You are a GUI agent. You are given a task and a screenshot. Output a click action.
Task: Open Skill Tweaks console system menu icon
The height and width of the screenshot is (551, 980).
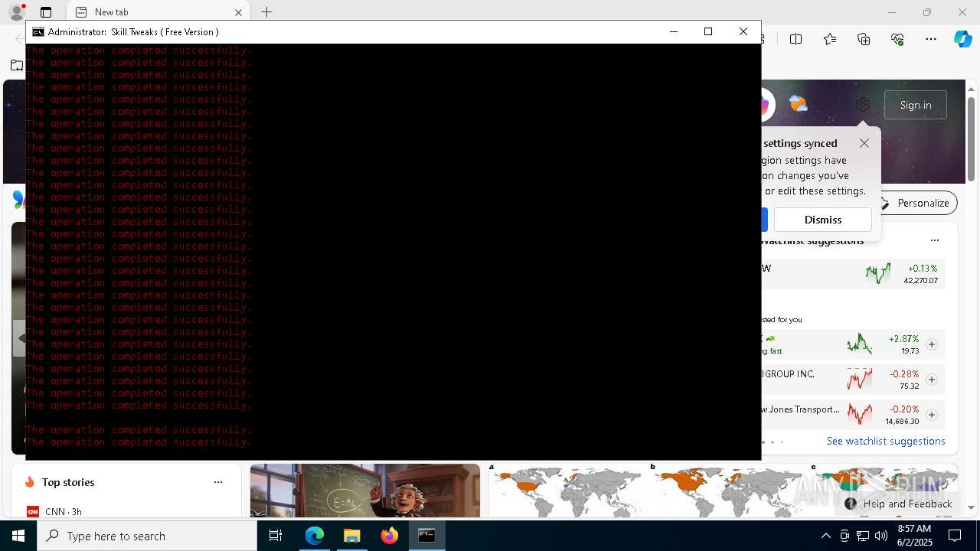[x=38, y=31]
